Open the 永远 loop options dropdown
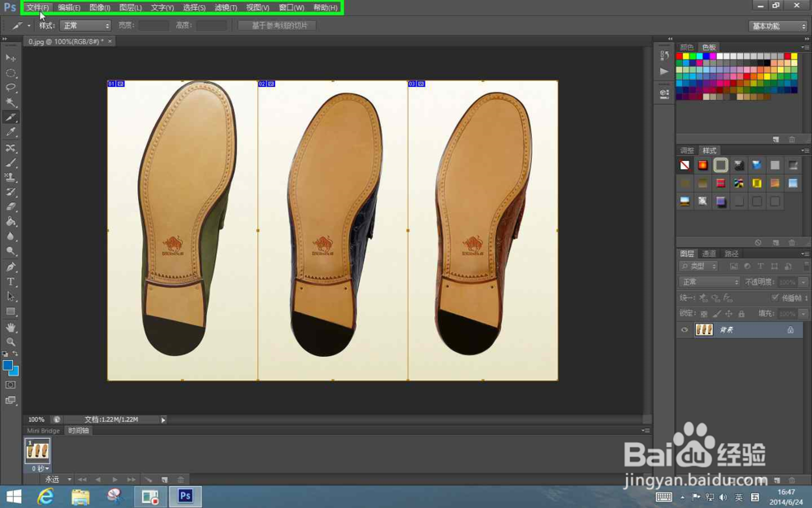Image resolution: width=812 pixels, height=508 pixels. click(x=58, y=480)
